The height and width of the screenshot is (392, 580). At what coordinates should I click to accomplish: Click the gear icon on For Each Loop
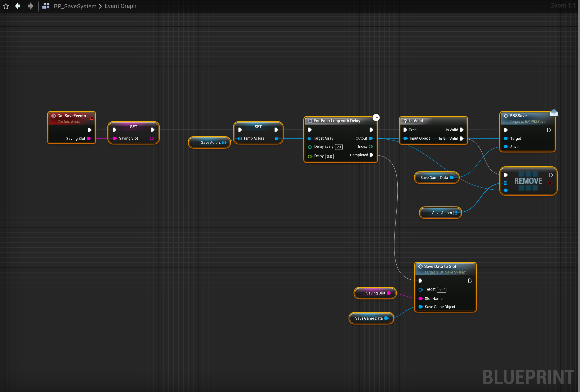310,121
